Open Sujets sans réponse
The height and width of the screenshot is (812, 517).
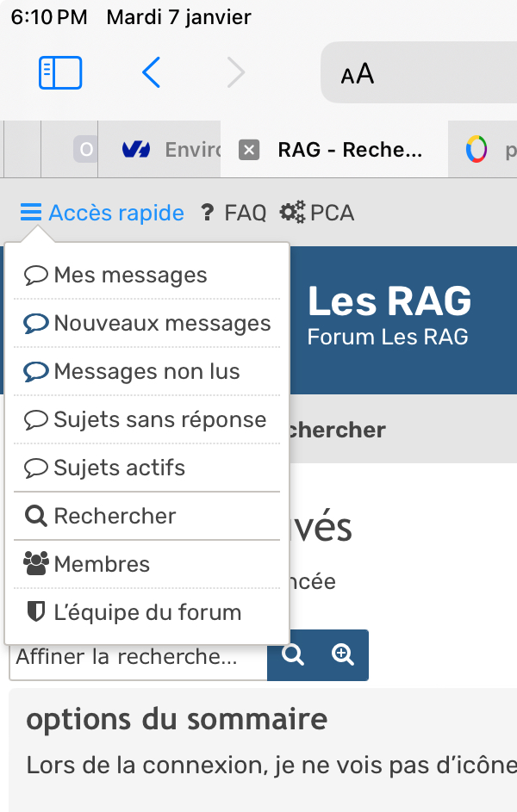(159, 420)
